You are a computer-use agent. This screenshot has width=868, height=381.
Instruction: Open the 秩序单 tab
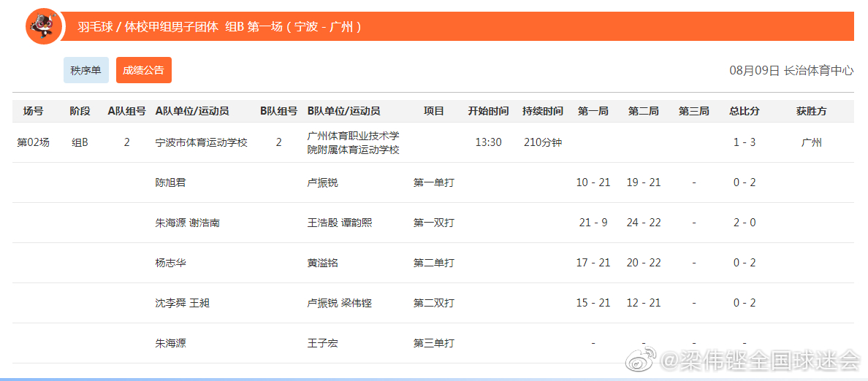tap(86, 71)
